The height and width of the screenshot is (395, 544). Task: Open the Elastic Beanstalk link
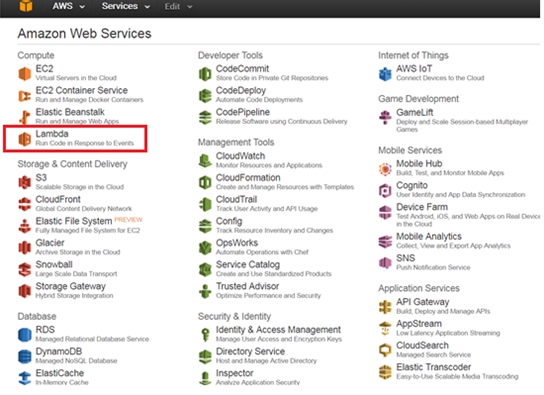tap(70, 112)
